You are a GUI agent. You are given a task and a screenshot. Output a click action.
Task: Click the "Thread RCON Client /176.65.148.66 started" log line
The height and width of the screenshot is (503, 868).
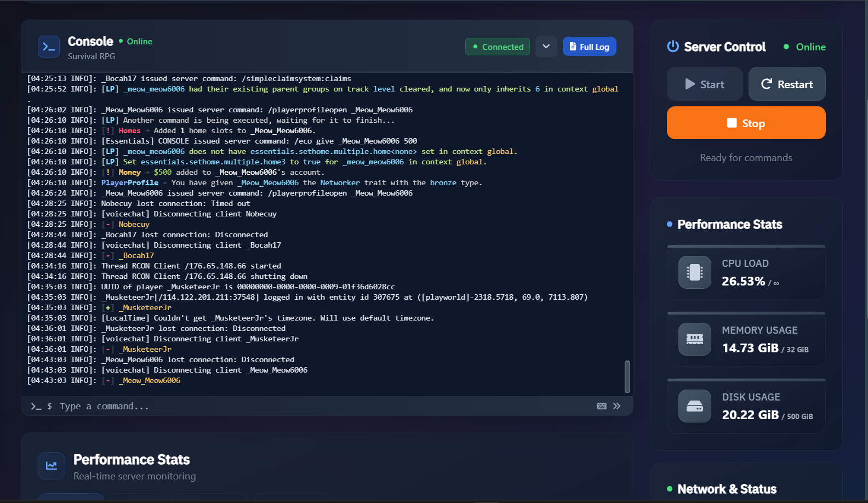(154, 266)
